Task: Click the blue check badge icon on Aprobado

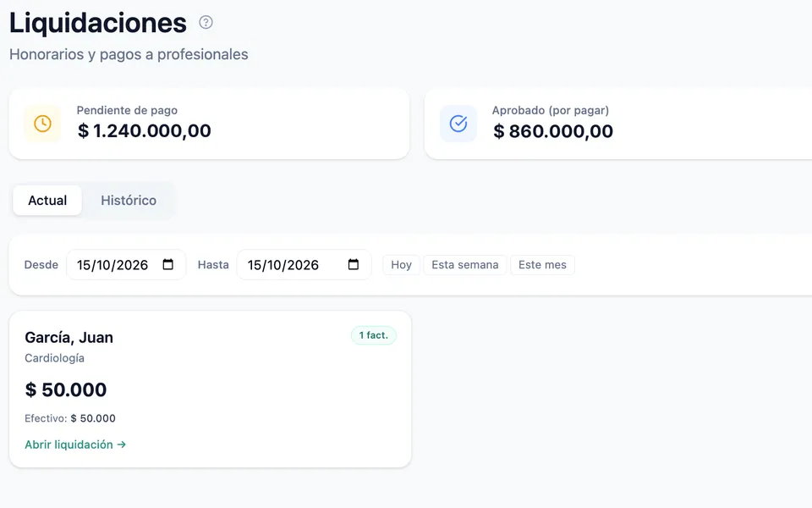Action: pos(458,124)
